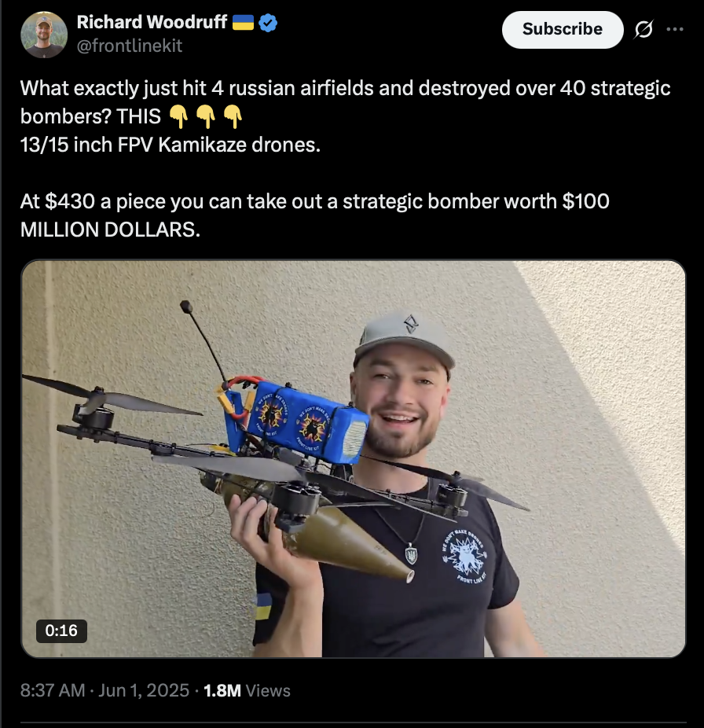
Task: Click the last pointing-down hand emoji
Action: point(233,116)
